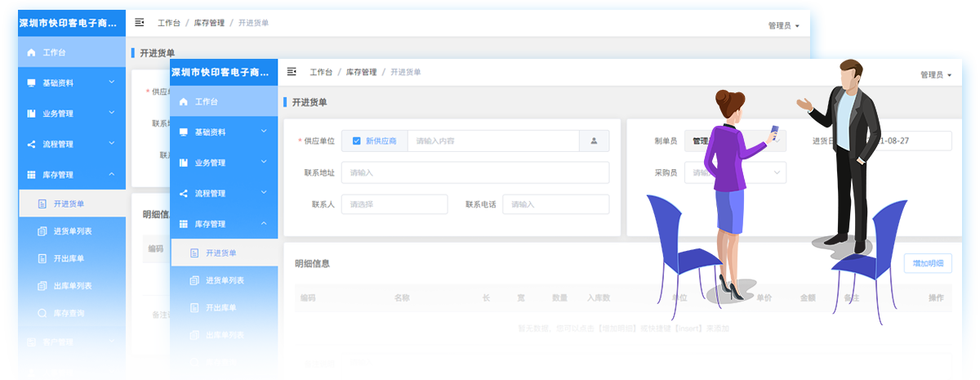Collapse 库存管理 chevron in front sidebar
Image resolution: width=980 pixels, height=380 pixels.
pyautogui.click(x=263, y=223)
